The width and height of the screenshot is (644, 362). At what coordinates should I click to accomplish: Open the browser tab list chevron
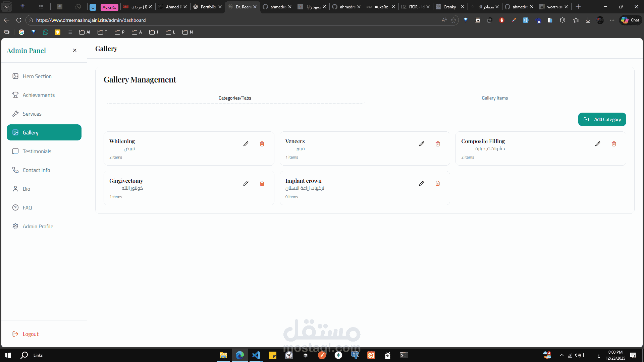(7, 7)
